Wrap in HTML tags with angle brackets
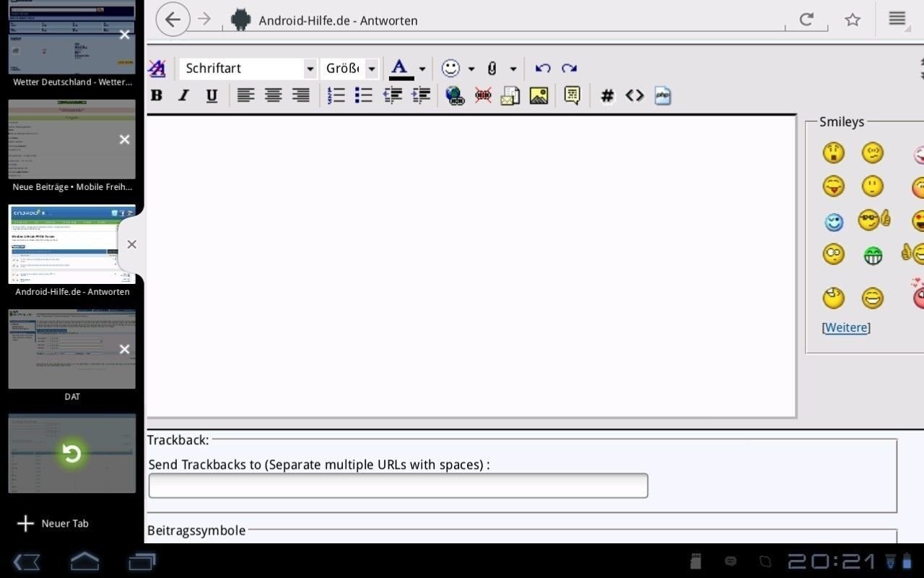924x578 pixels. pos(635,95)
